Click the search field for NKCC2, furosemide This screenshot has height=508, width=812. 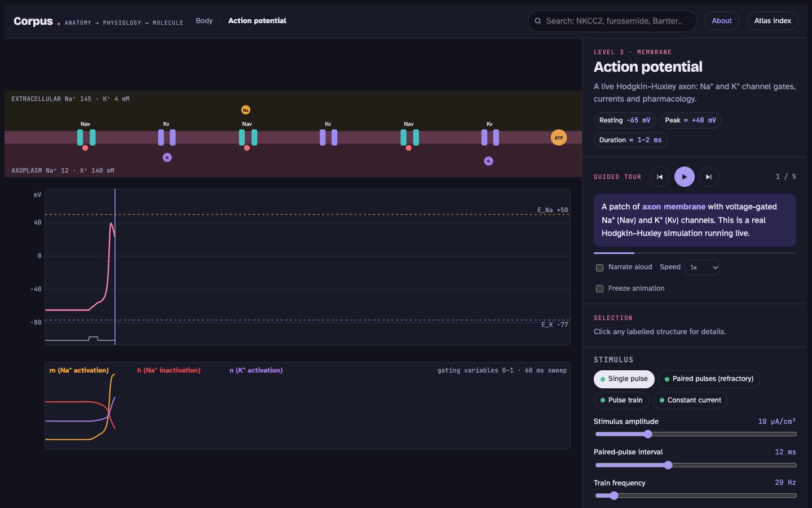coord(612,21)
